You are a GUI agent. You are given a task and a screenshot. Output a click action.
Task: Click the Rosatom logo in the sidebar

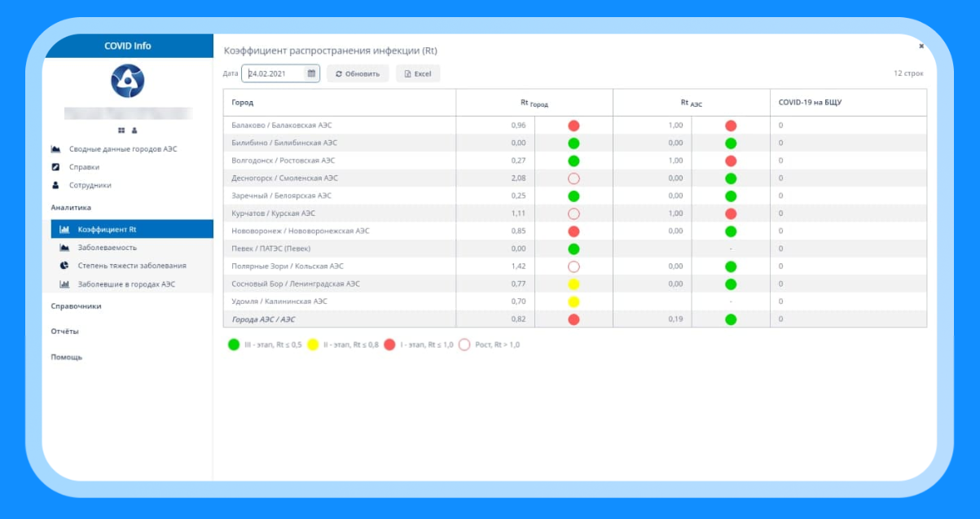click(x=127, y=80)
